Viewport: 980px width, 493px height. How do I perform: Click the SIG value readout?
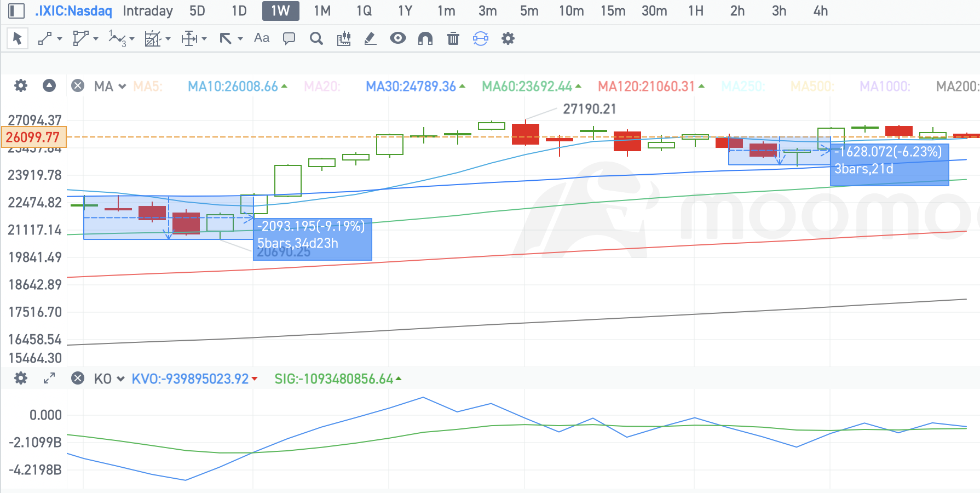point(338,379)
